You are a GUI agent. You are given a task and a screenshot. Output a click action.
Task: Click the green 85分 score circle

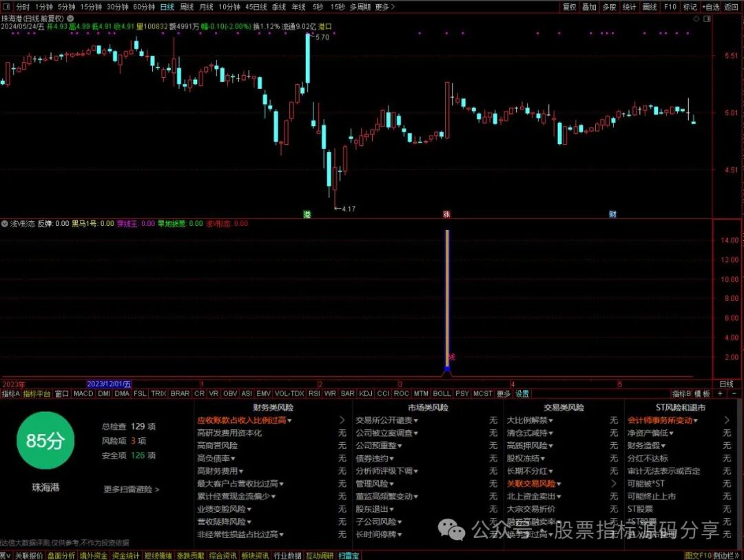[45, 440]
